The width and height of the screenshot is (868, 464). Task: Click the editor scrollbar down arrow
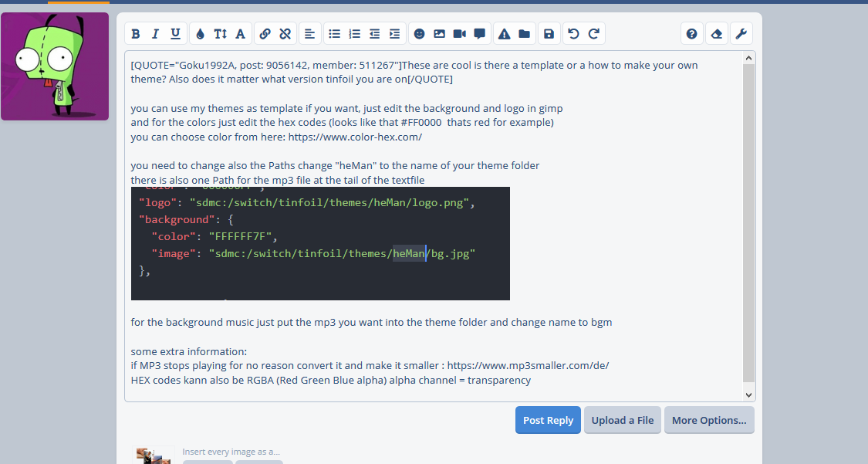(748, 395)
